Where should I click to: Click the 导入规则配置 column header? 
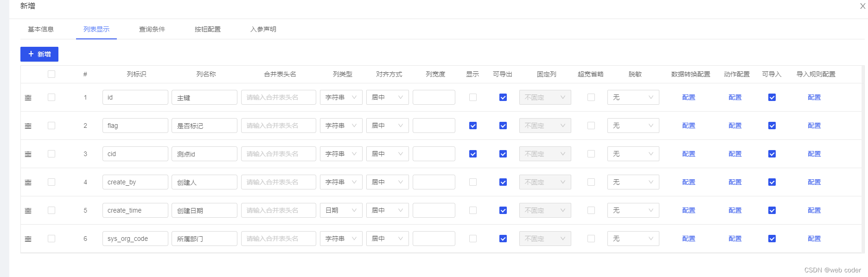(x=816, y=74)
